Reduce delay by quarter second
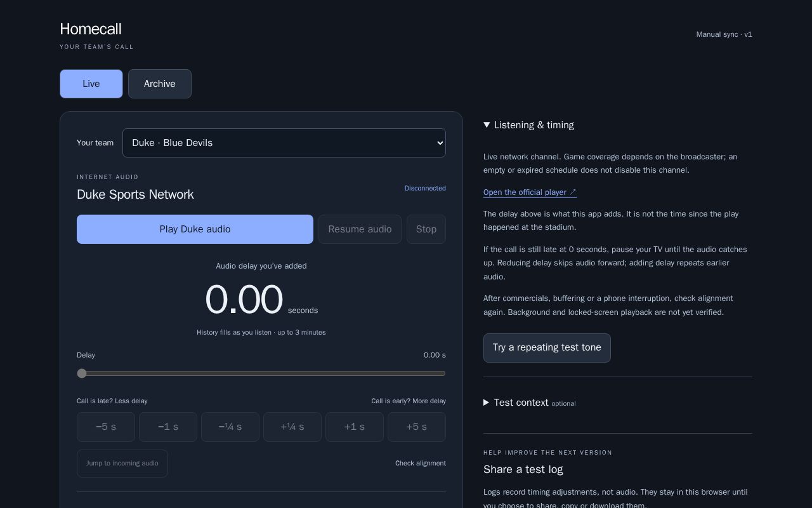Image resolution: width=812 pixels, height=508 pixels. click(x=230, y=427)
